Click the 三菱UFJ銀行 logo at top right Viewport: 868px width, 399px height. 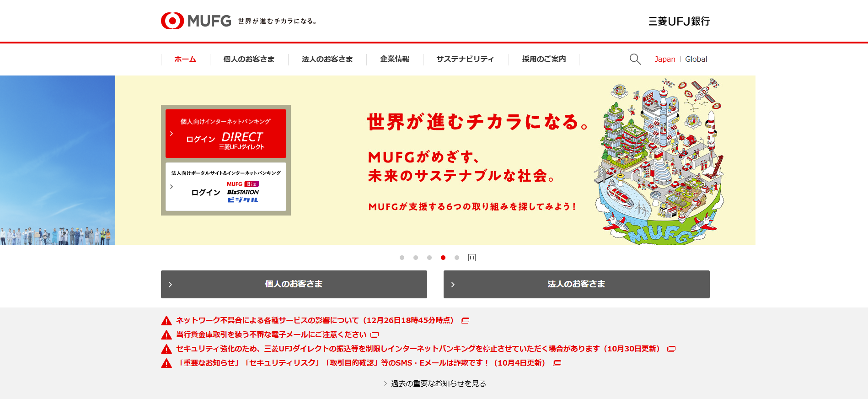(679, 21)
